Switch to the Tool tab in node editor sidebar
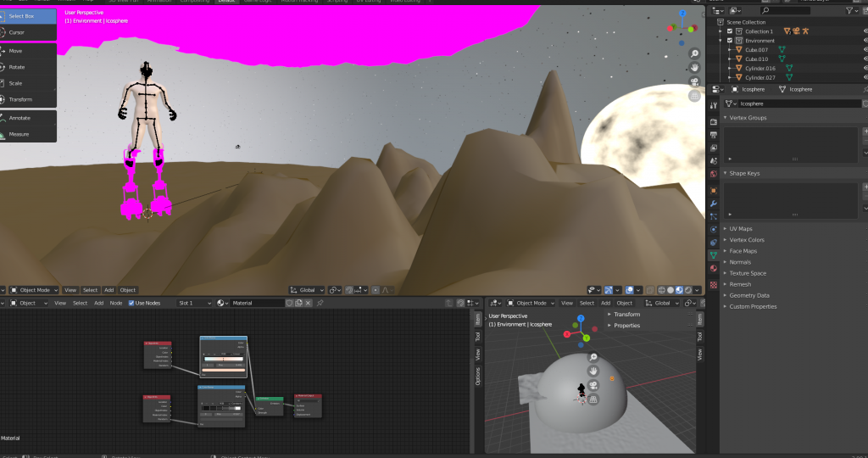 tap(477, 337)
